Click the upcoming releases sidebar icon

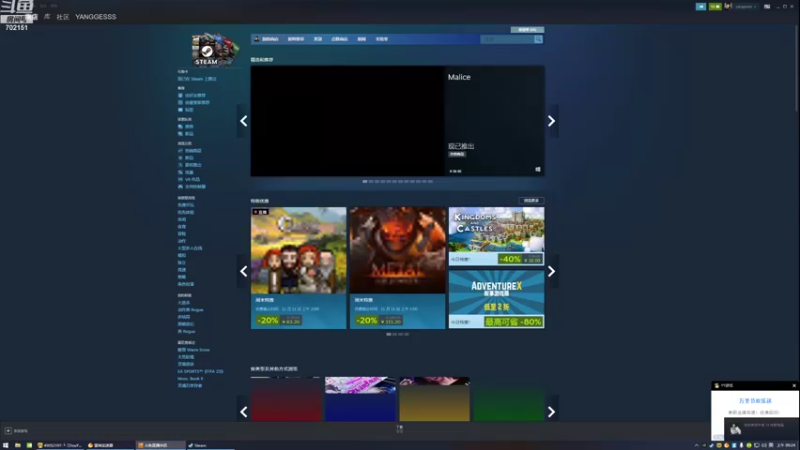click(180, 165)
